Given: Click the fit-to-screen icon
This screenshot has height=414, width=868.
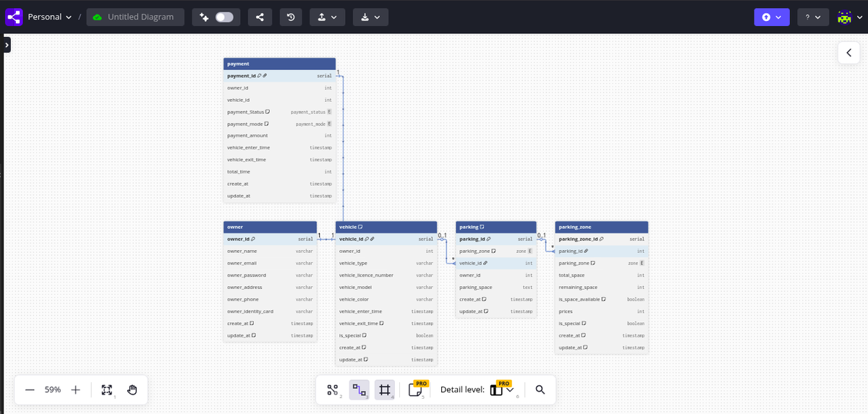Looking at the screenshot, I should [107, 389].
